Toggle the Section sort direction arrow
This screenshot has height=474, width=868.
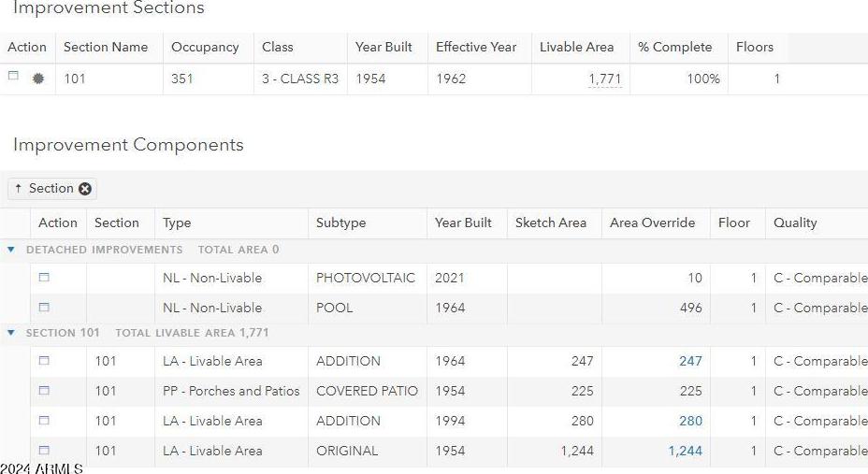click(19, 189)
